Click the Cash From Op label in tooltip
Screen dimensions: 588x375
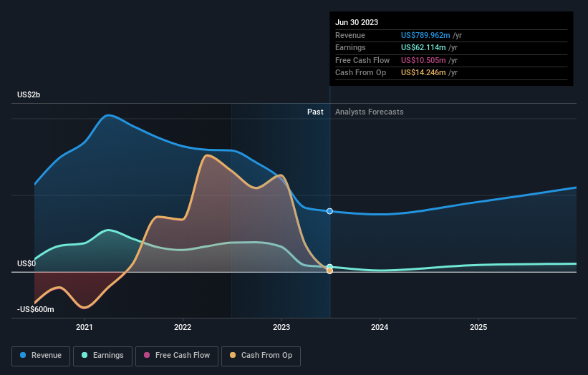(360, 73)
